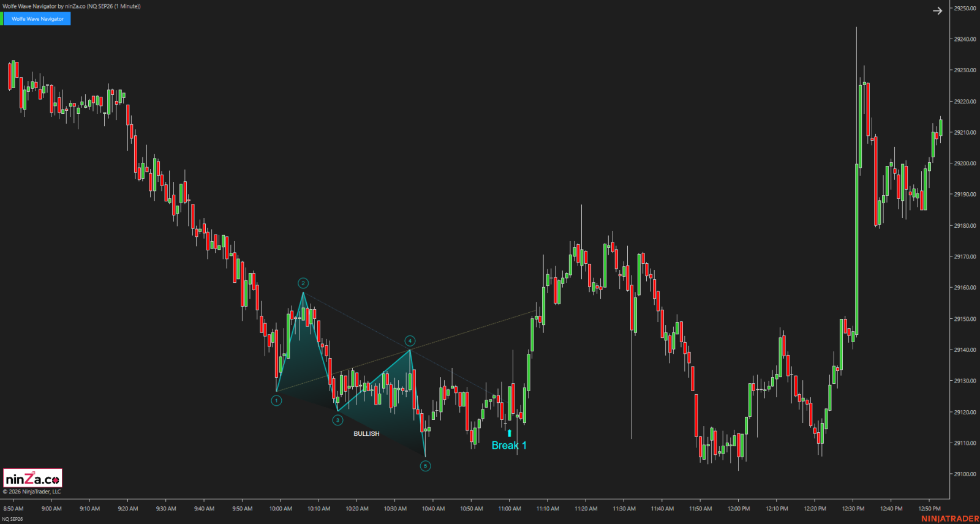
Task: Click the 8:50 AM time axis label
Action: (x=13, y=509)
